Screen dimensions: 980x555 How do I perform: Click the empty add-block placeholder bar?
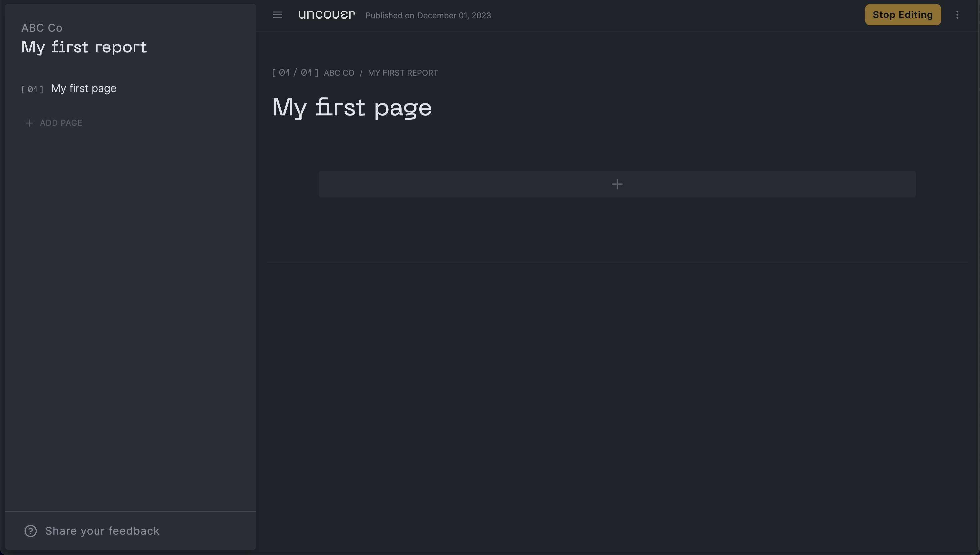(x=617, y=184)
